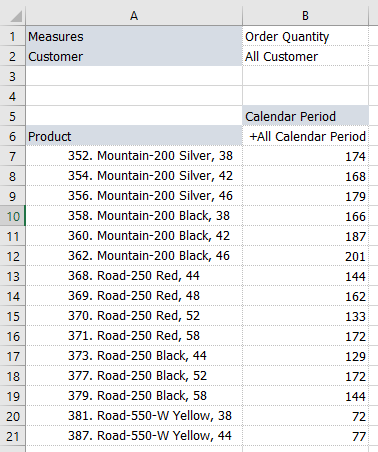Select row 3 header
This screenshot has height=452, width=378.
13,76
